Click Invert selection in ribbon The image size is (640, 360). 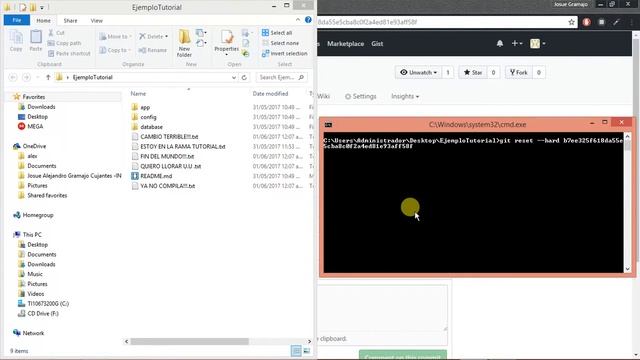[x=284, y=53]
